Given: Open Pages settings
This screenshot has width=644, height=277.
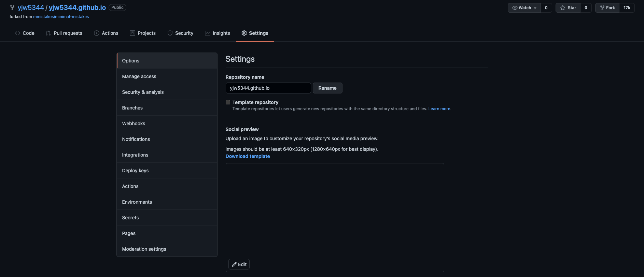Looking at the screenshot, I should point(167,233).
